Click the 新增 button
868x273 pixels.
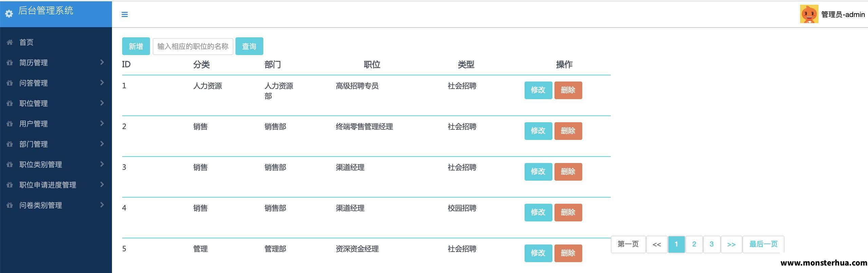pyautogui.click(x=136, y=46)
